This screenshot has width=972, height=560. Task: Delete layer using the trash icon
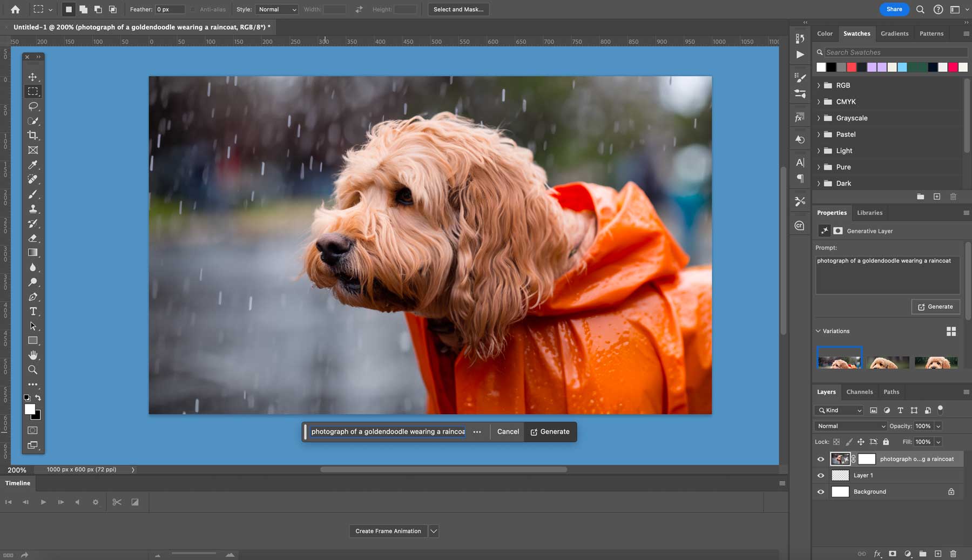(x=953, y=554)
